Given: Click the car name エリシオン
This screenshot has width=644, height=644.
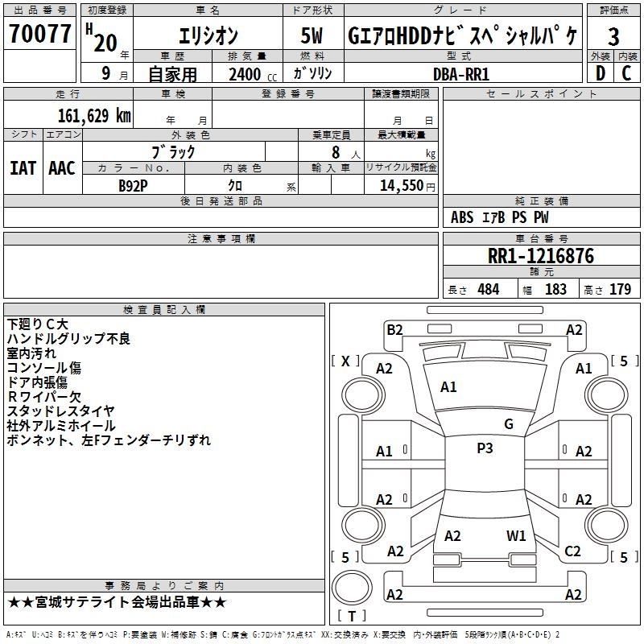Looking at the screenshot, I should 206,37.
